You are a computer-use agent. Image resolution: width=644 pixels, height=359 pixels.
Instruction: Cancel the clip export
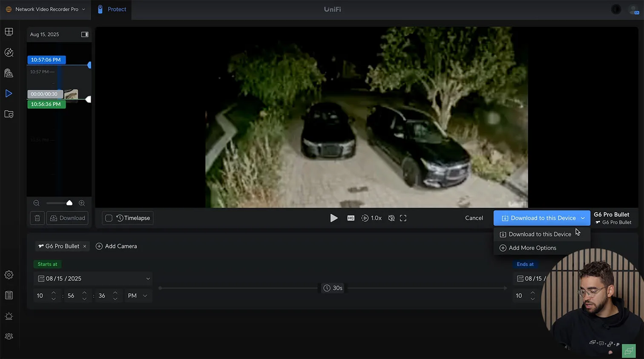coord(474,218)
